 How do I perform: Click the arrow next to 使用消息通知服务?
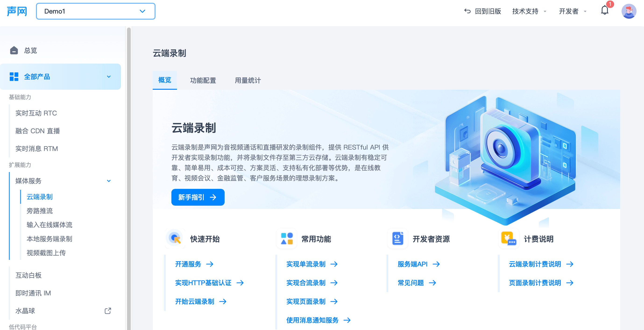tap(347, 320)
